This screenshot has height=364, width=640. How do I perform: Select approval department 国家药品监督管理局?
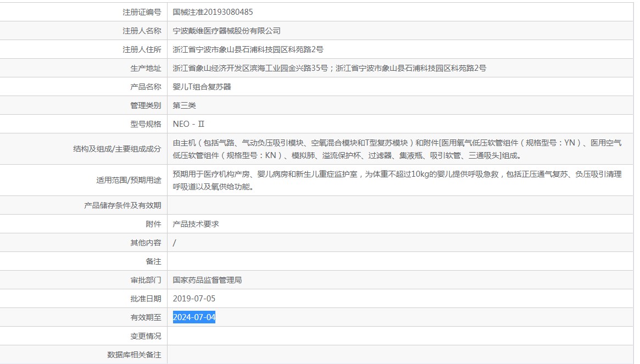coord(207,280)
